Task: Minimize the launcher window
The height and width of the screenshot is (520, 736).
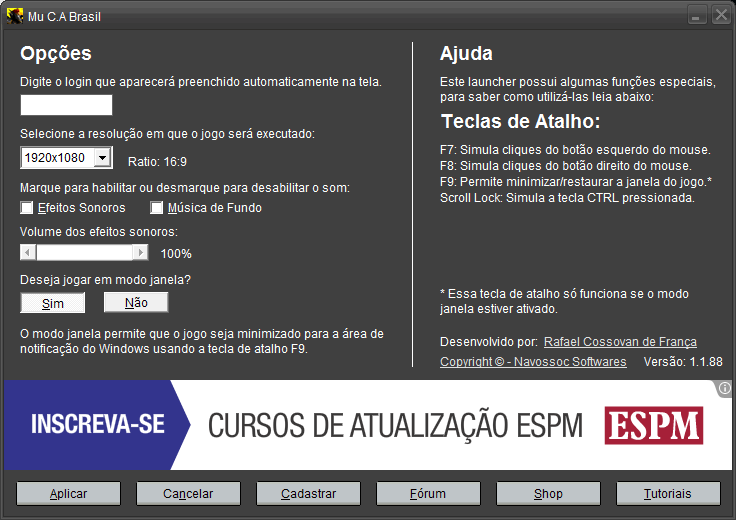Action: (x=697, y=16)
